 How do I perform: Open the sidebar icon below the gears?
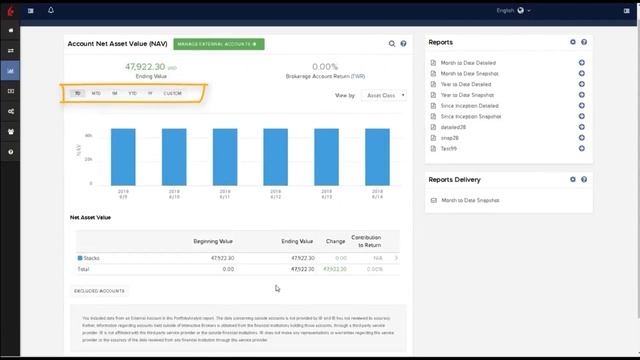(x=11, y=131)
